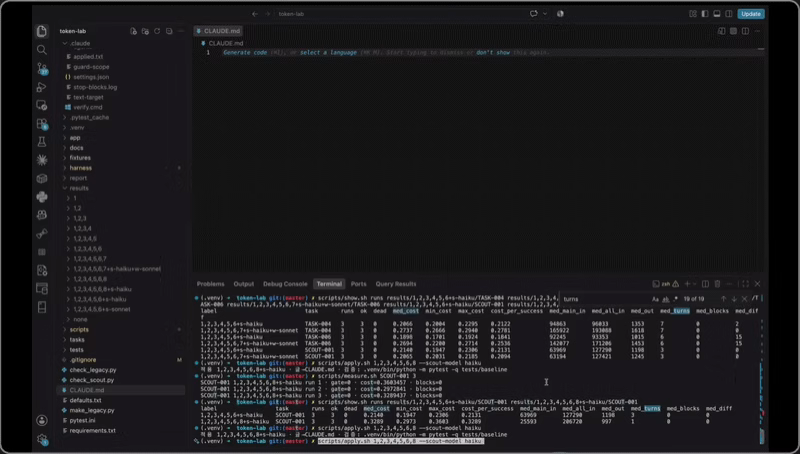Screen dimensions: 800x454
Task: Expand the fixtures folder
Action: click(120, 158)
